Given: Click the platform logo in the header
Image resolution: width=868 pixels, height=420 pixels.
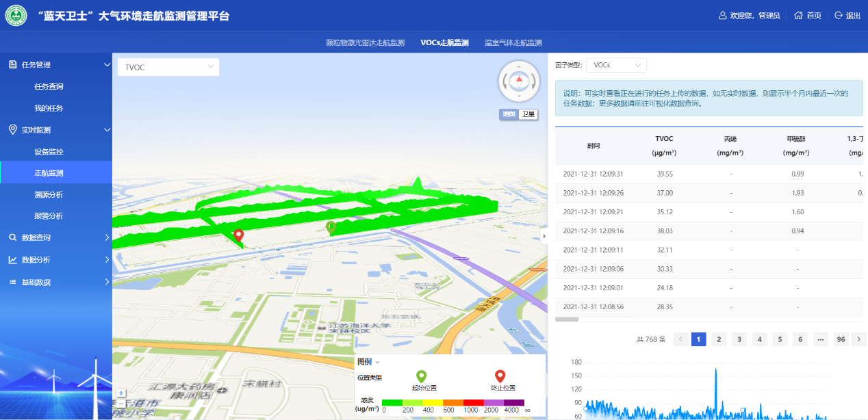Looking at the screenshot, I should [16, 15].
